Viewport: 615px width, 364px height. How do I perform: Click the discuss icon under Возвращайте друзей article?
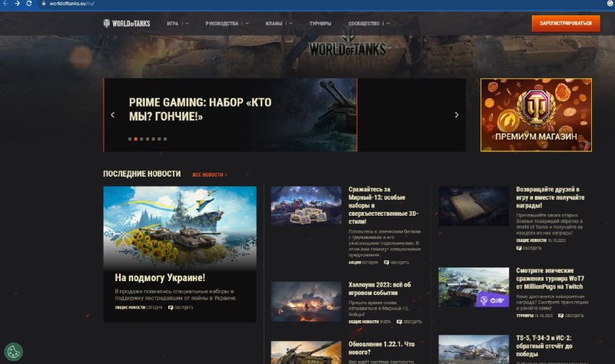pos(519,248)
